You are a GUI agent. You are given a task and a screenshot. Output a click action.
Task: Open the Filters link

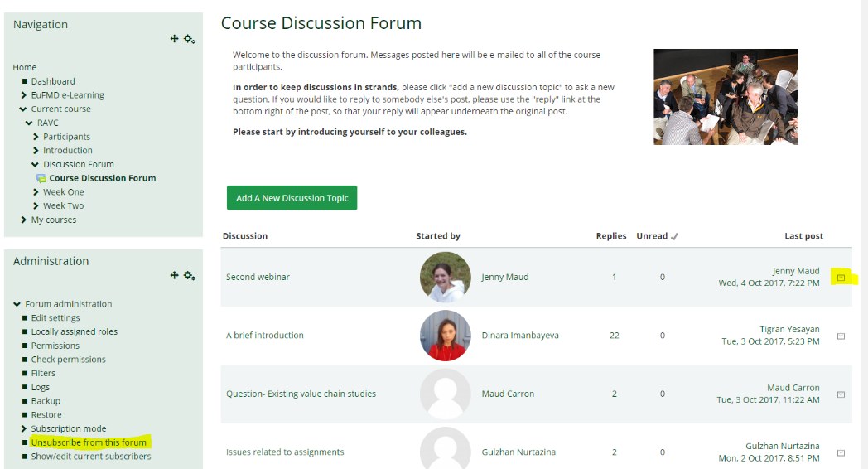pyautogui.click(x=43, y=373)
